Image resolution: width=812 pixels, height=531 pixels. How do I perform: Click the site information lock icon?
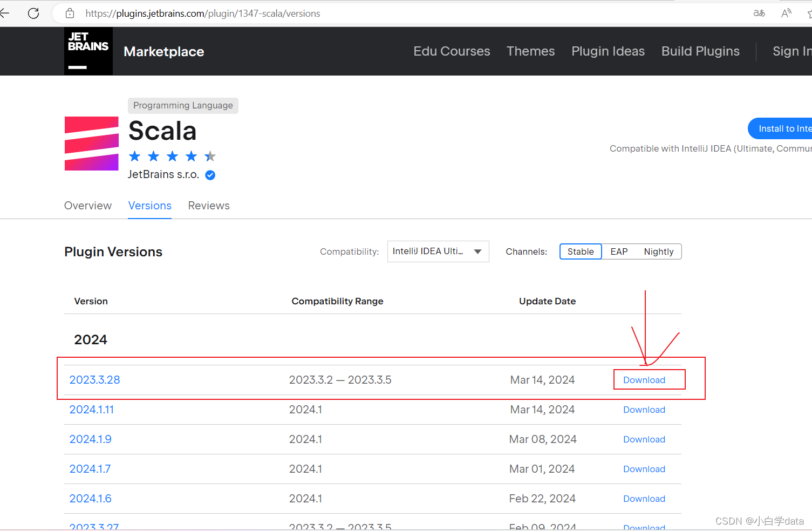(70, 13)
